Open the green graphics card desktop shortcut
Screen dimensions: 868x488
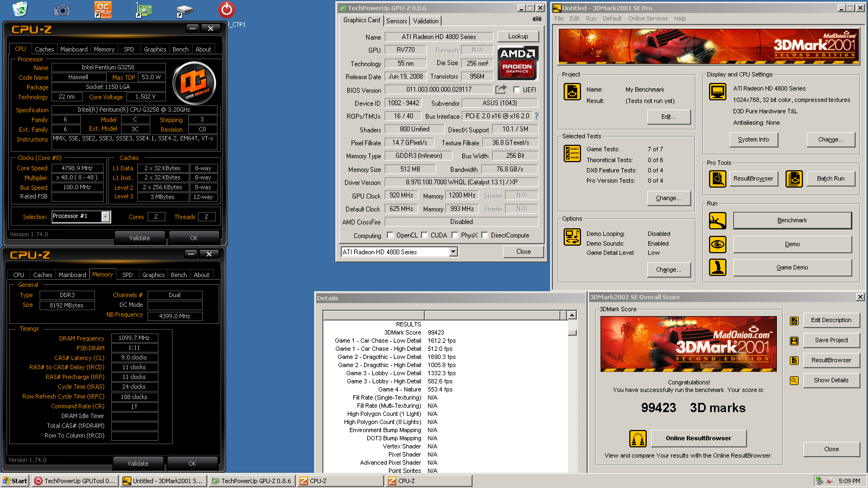[x=144, y=10]
